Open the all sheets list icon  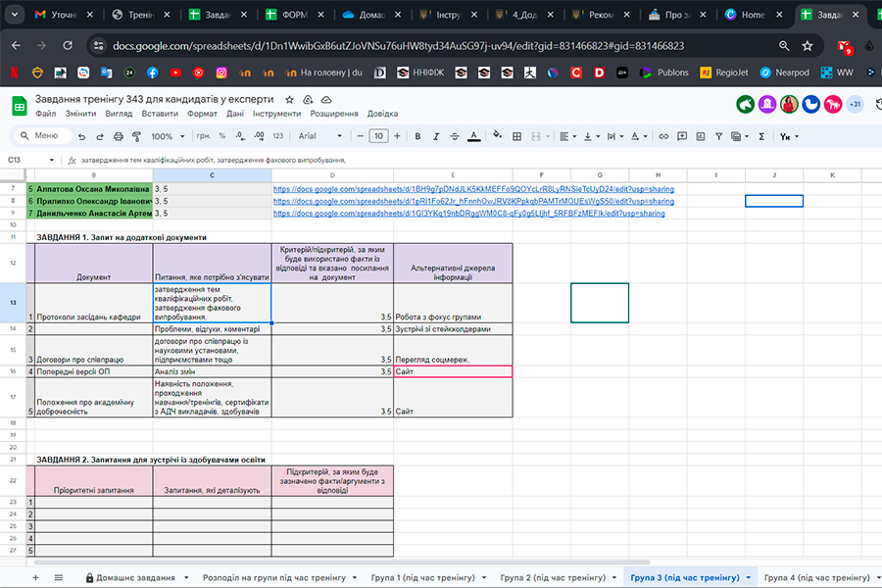pyautogui.click(x=59, y=577)
